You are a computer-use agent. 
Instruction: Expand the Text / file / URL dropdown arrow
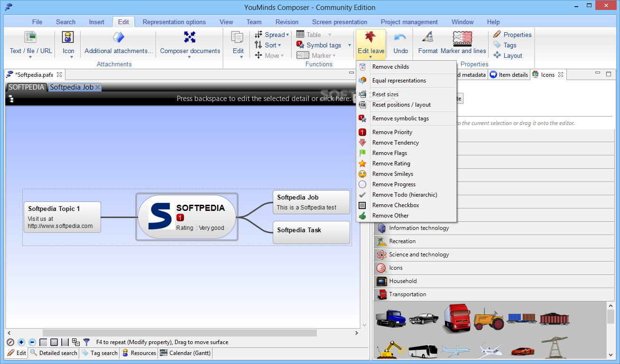coord(30,57)
